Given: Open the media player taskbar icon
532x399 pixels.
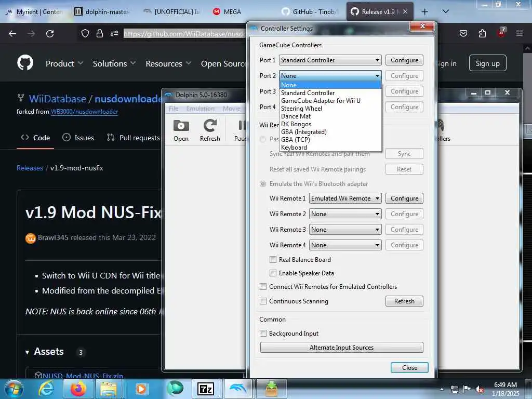Looking at the screenshot, I should (x=141, y=389).
